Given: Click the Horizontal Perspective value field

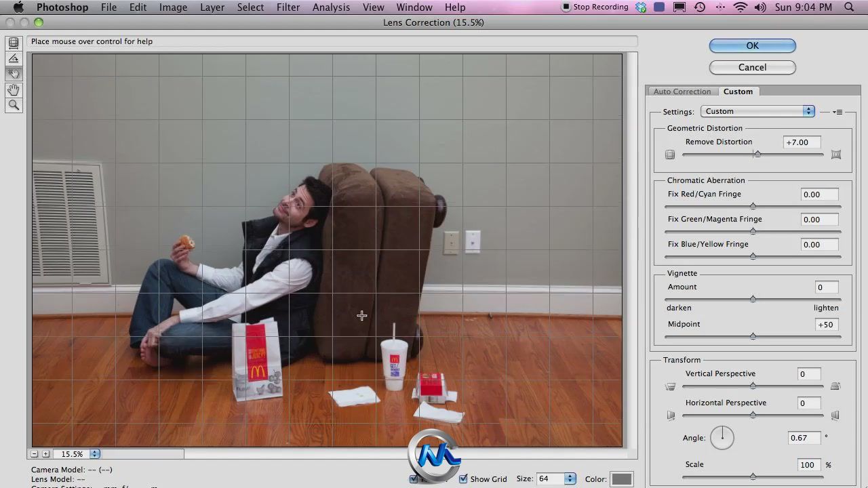Looking at the screenshot, I should (809, 403).
